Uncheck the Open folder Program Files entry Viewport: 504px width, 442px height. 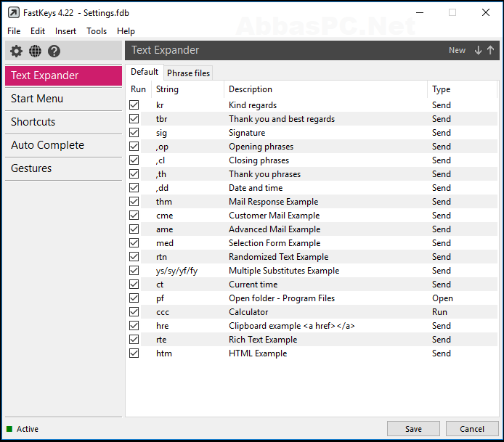(134, 298)
